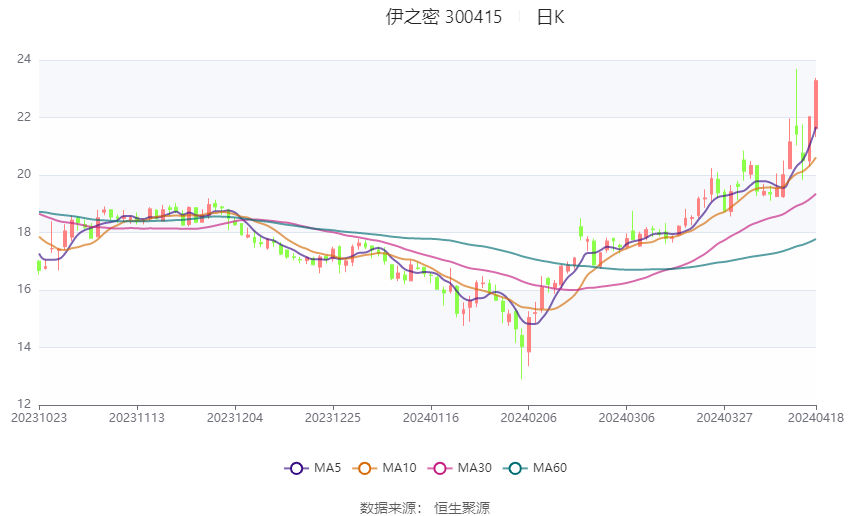
Task: Click the 20231023 date axis label
Action: click(39, 418)
